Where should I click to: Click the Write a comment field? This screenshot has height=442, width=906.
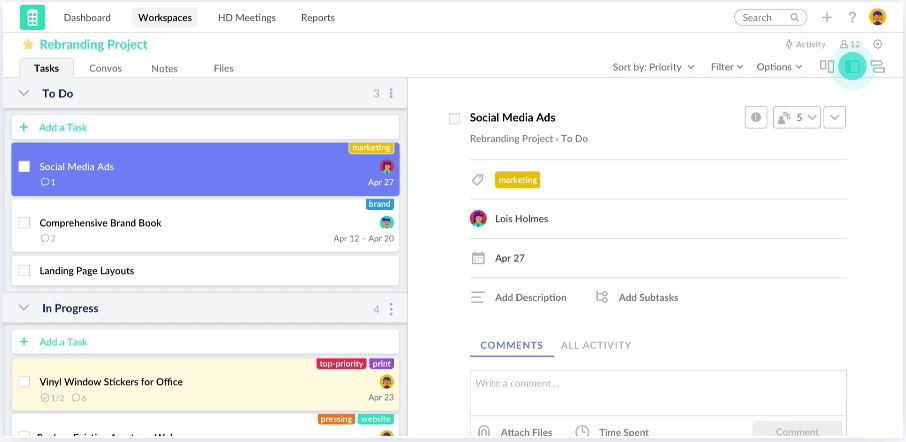point(657,384)
